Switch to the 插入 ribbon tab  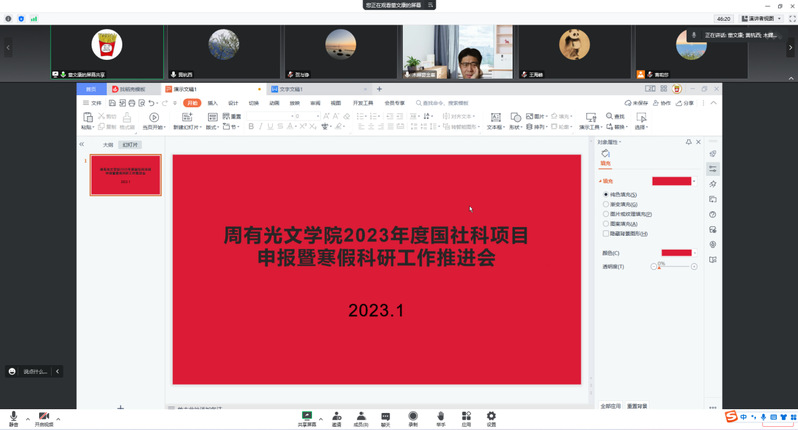pos(212,103)
